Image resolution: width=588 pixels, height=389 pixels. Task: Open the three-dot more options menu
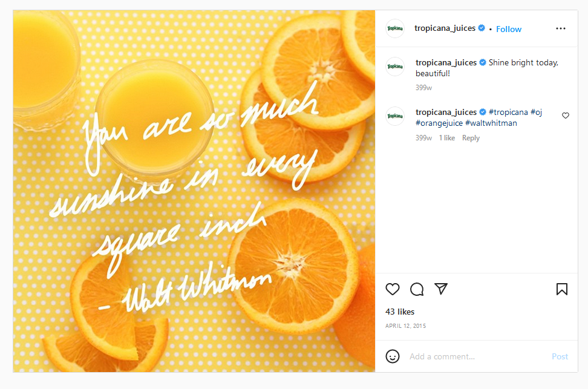coord(561,28)
